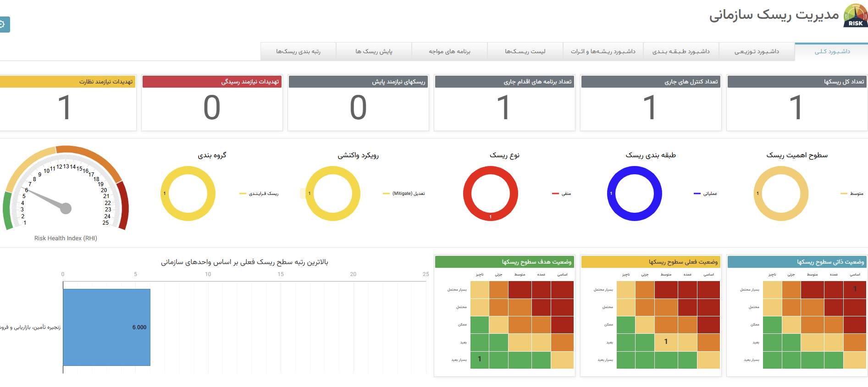Open the لیست ریسک‌ها tab
This screenshot has height=387, width=868.
tap(525, 51)
